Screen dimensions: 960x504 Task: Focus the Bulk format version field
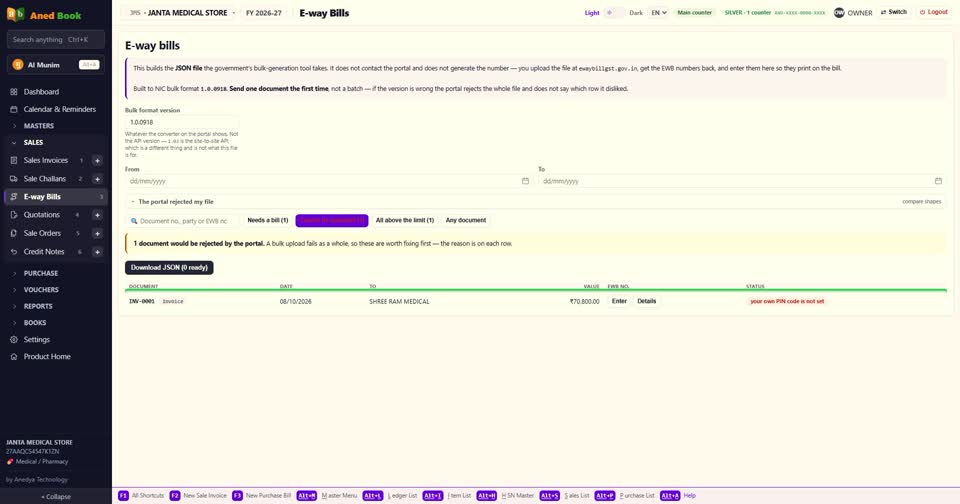(182, 122)
